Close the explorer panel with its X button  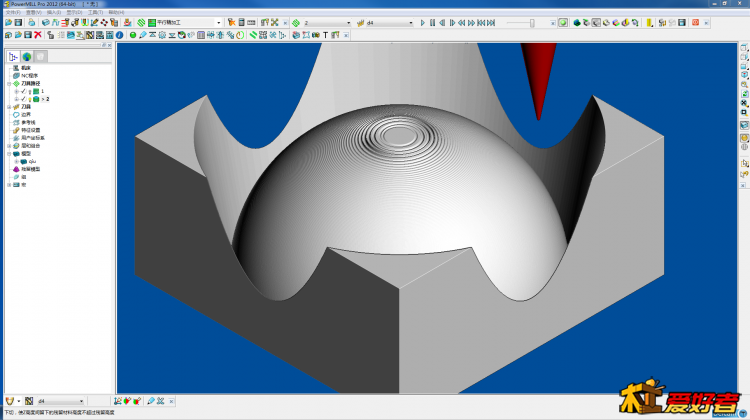pos(110,45)
